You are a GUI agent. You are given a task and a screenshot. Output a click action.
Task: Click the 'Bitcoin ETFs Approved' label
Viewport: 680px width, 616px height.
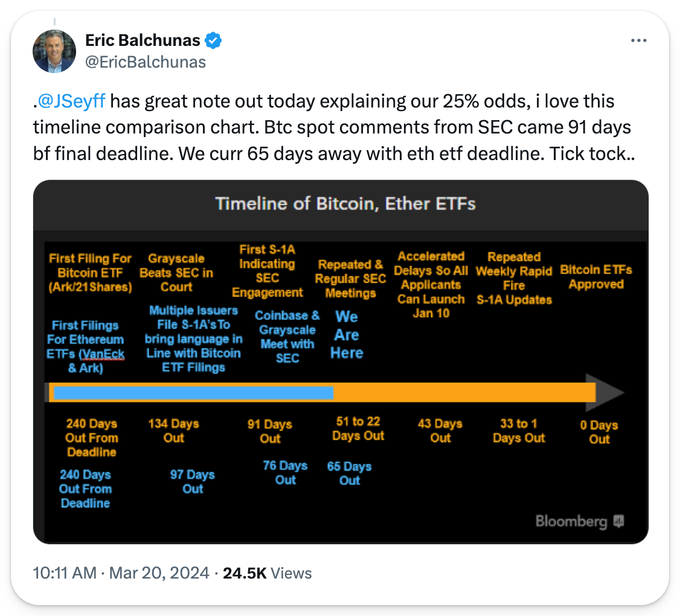tap(595, 277)
